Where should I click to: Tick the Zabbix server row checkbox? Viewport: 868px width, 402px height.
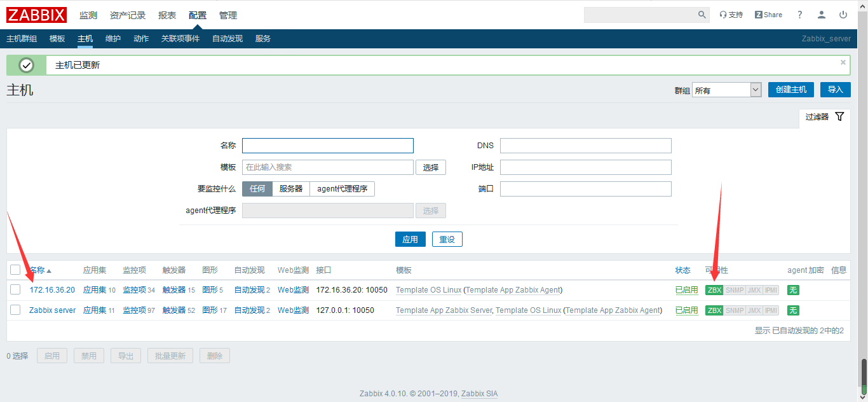click(15, 310)
